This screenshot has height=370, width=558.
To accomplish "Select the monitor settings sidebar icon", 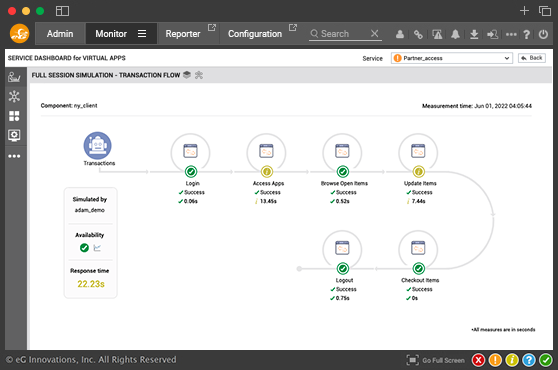I will click(x=14, y=135).
